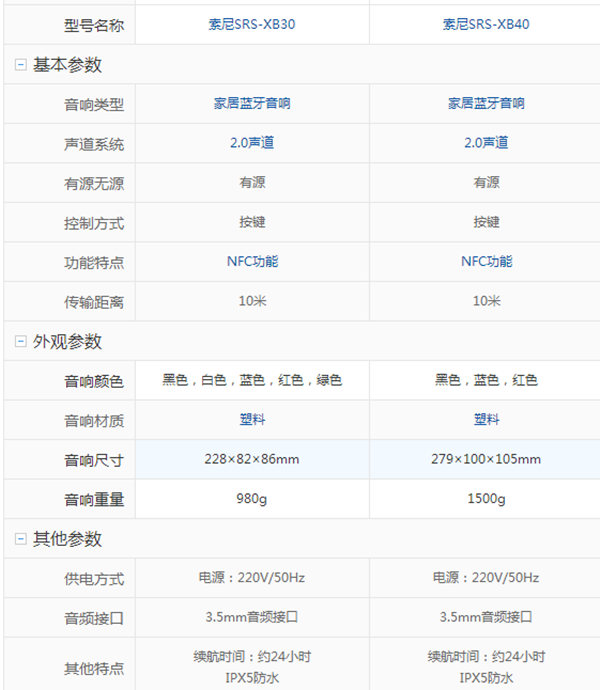Click 按键 value in SRS-XB40 column
Viewport: 600px width, 690px height.
pos(486,222)
